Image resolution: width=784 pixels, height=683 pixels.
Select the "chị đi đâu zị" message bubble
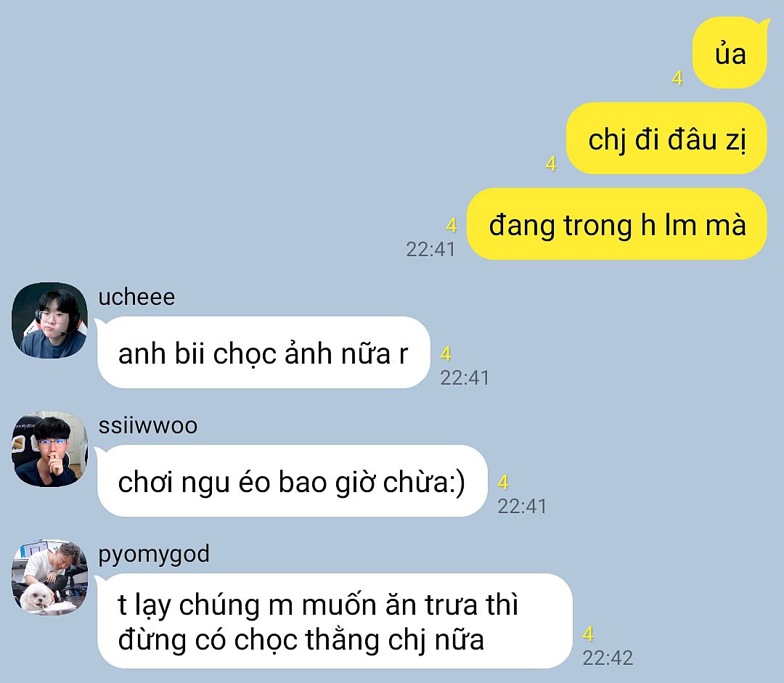click(666, 139)
